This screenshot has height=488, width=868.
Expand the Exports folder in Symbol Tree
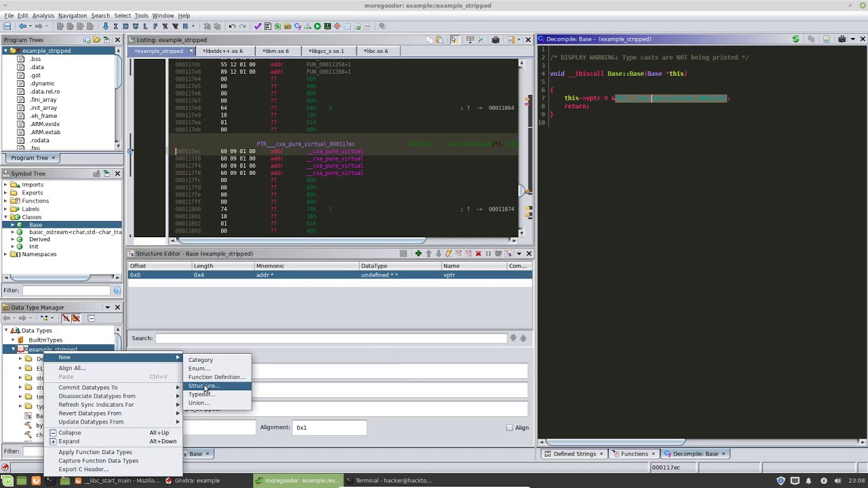point(6,192)
